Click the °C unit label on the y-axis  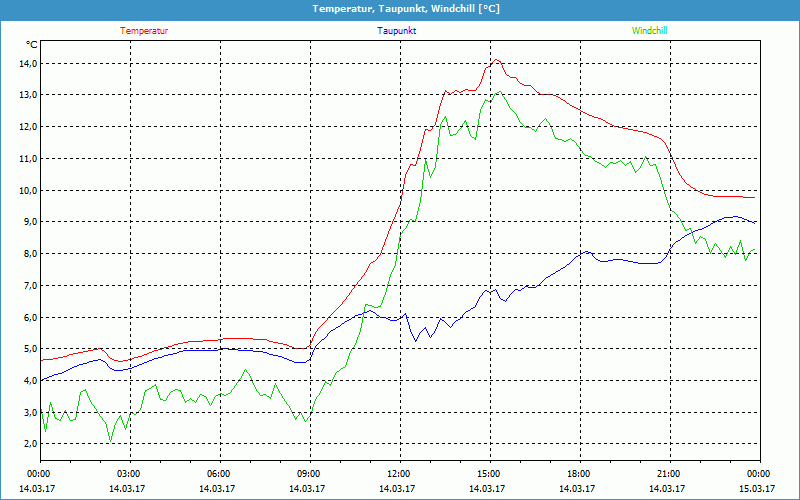click(32, 45)
